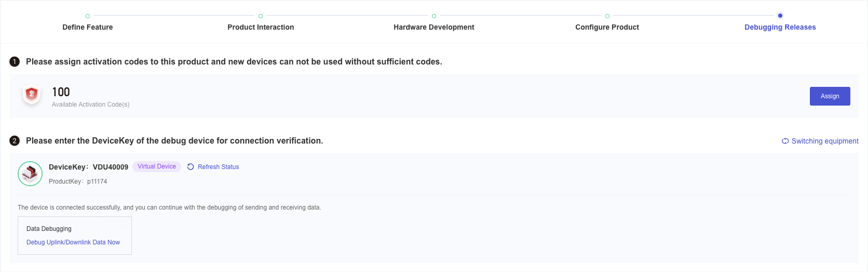
Task: Click the virtual device avatar icon
Action: (x=30, y=174)
